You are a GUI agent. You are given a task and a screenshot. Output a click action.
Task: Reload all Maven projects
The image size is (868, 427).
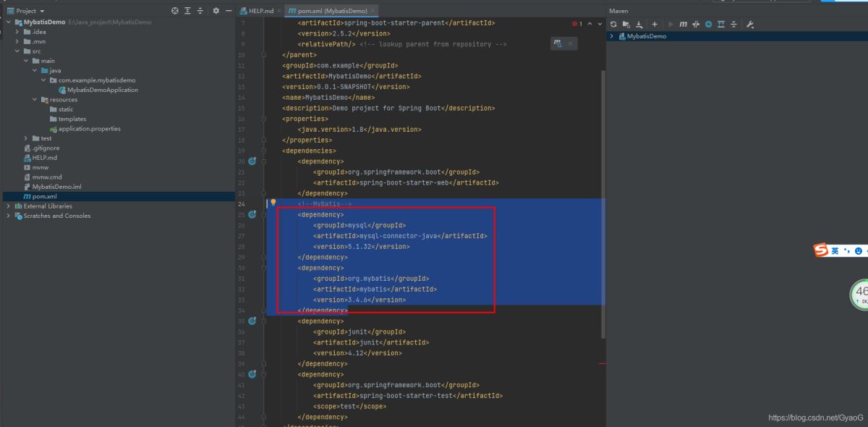pos(613,24)
